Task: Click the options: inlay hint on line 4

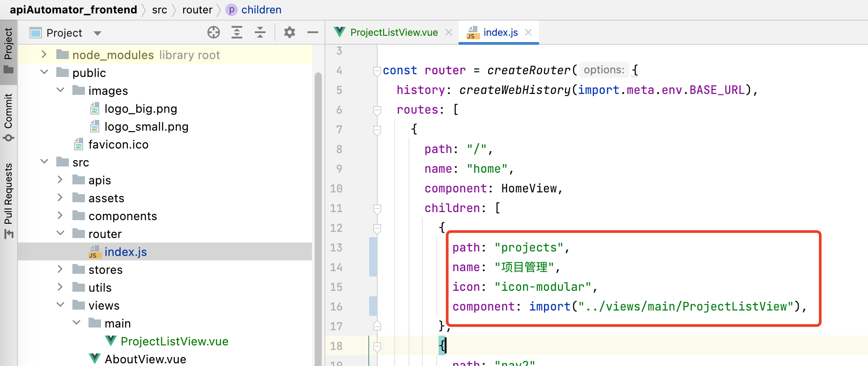Action: (604, 70)
